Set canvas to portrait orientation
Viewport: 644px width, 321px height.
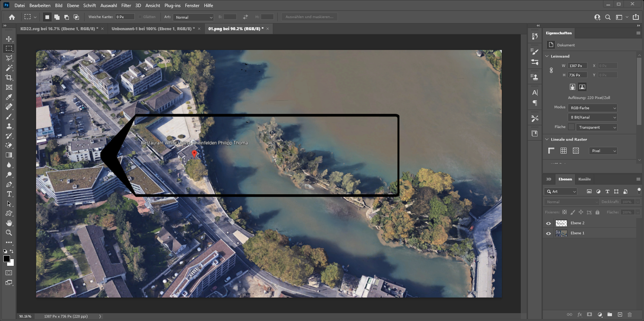click(x=573, y=87)
